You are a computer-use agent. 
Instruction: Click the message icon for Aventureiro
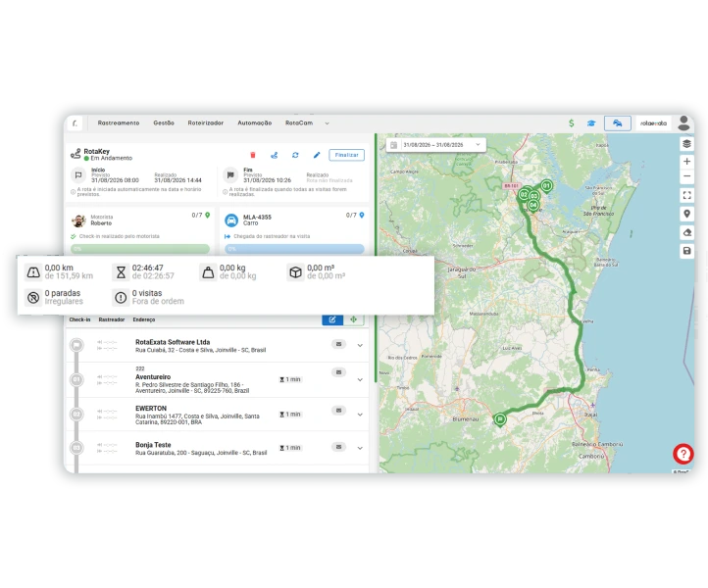point(338,372)
